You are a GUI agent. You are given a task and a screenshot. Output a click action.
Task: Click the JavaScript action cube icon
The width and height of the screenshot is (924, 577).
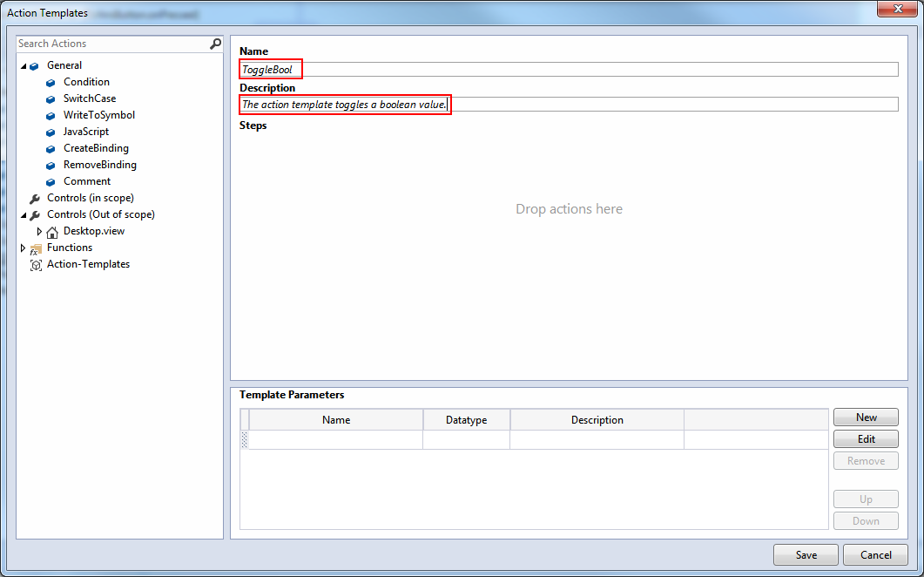tap(51, 132)
